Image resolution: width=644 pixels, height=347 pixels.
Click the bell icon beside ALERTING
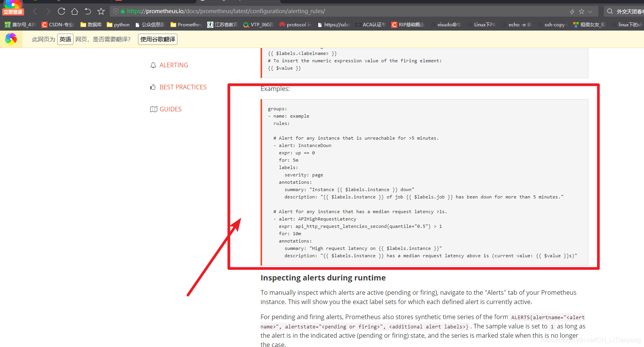coord(153,65)
